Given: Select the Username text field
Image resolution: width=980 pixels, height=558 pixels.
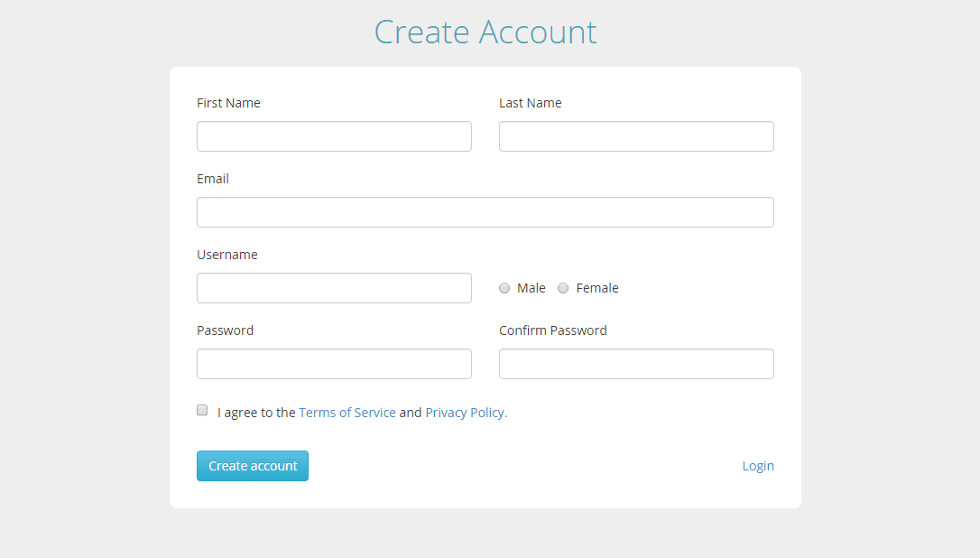Looking at the screenshot, I should tap(334, 288).
